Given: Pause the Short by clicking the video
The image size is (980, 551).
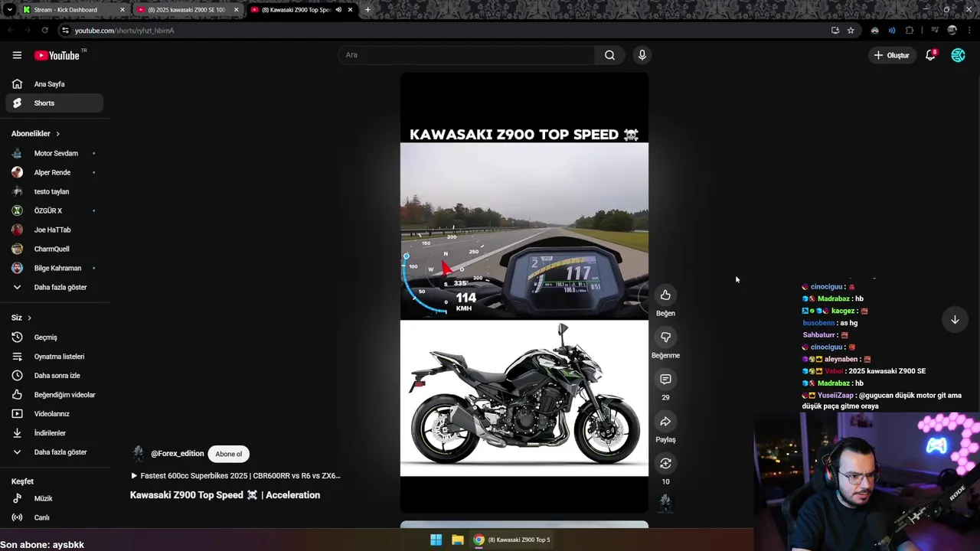Looking at the screenshot, I should click(524, 293).
